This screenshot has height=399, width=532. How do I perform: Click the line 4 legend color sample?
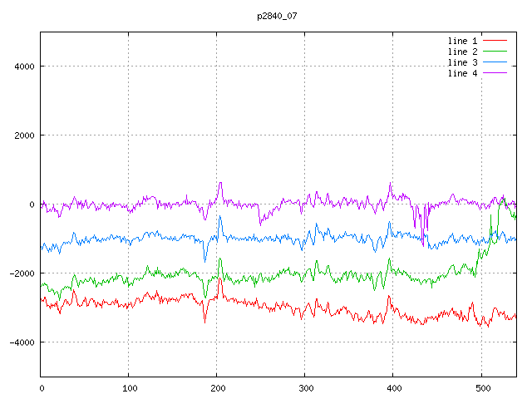[495, 73]
